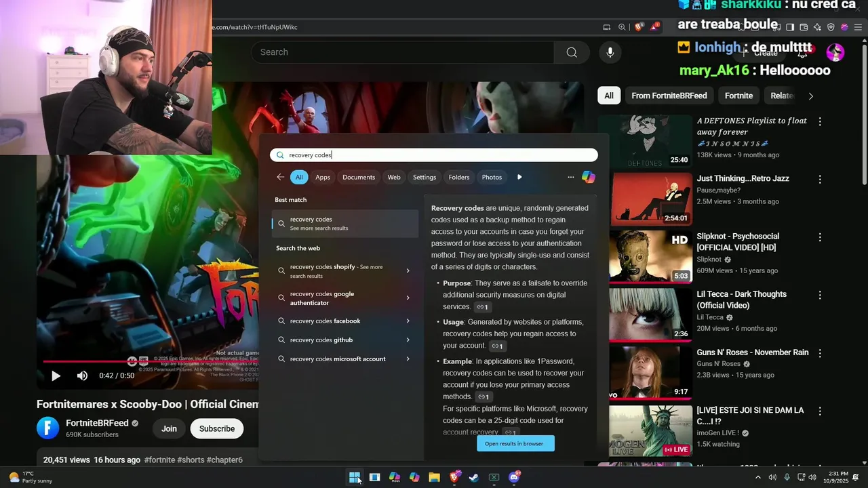
Task: Click the Windows search text field
Action: (x=434, y=155)
